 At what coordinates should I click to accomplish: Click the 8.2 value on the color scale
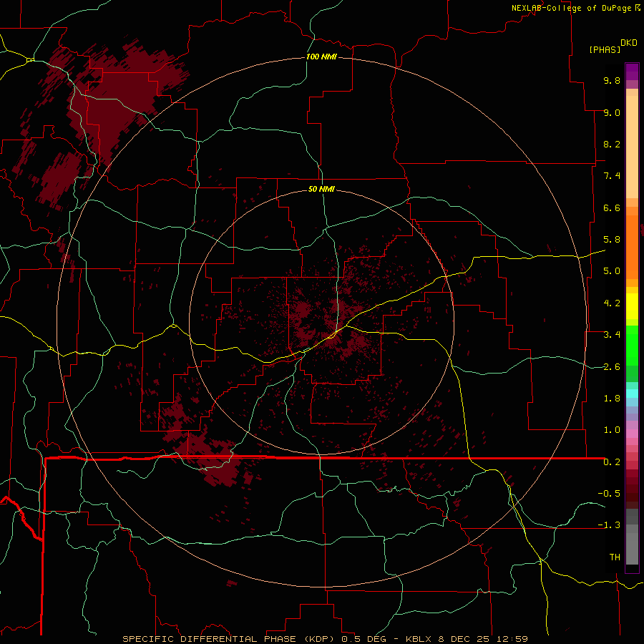612,144
